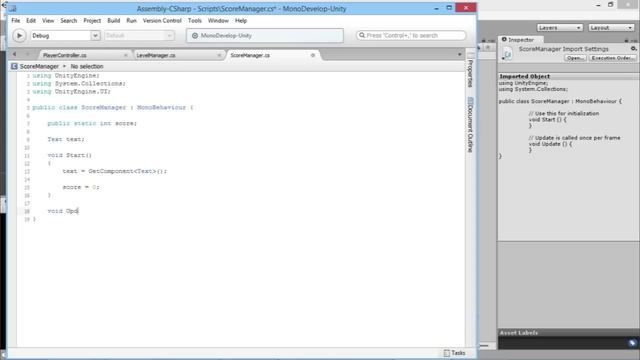Open Unity's Layers dropdown

pos(559,28)
